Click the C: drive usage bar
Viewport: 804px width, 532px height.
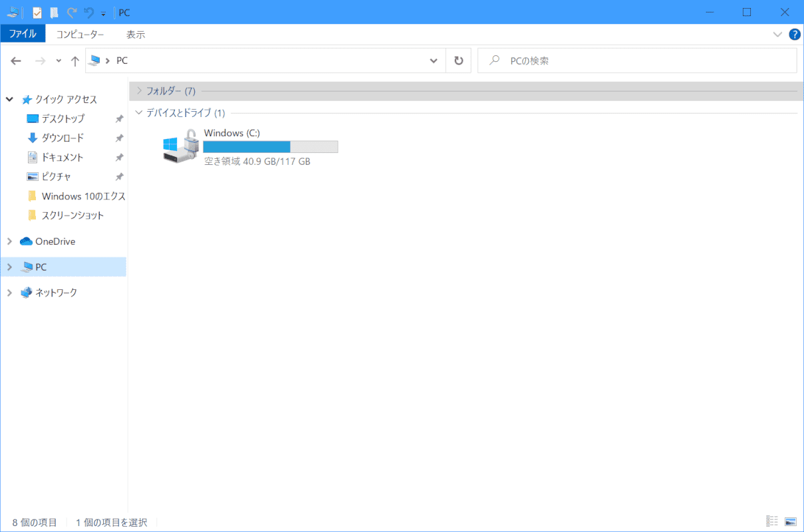[271, 146]
